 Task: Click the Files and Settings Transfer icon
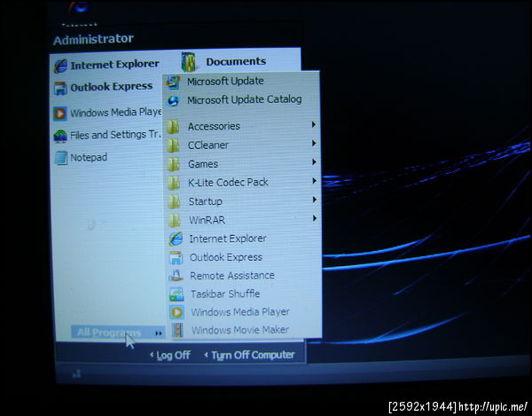[60, 136]
